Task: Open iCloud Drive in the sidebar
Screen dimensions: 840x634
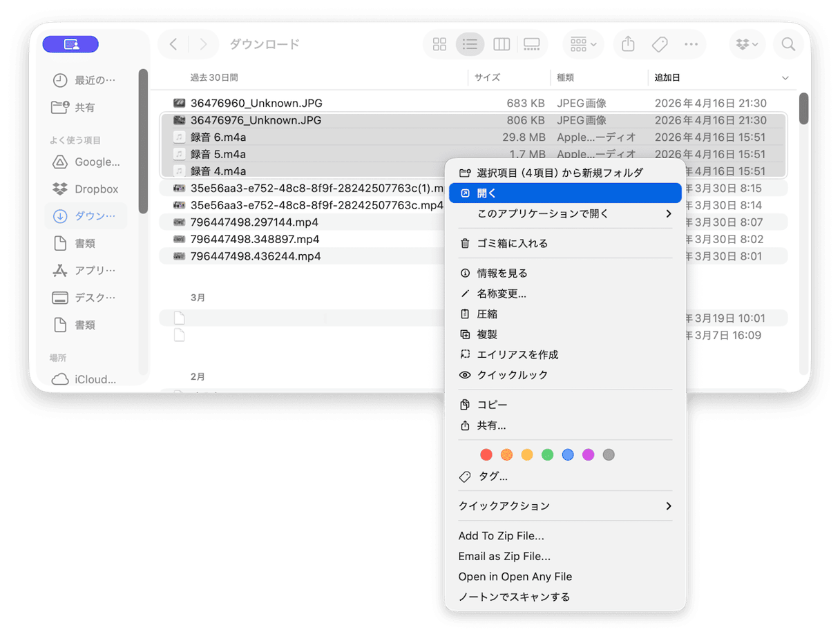Action: point(86,379)
